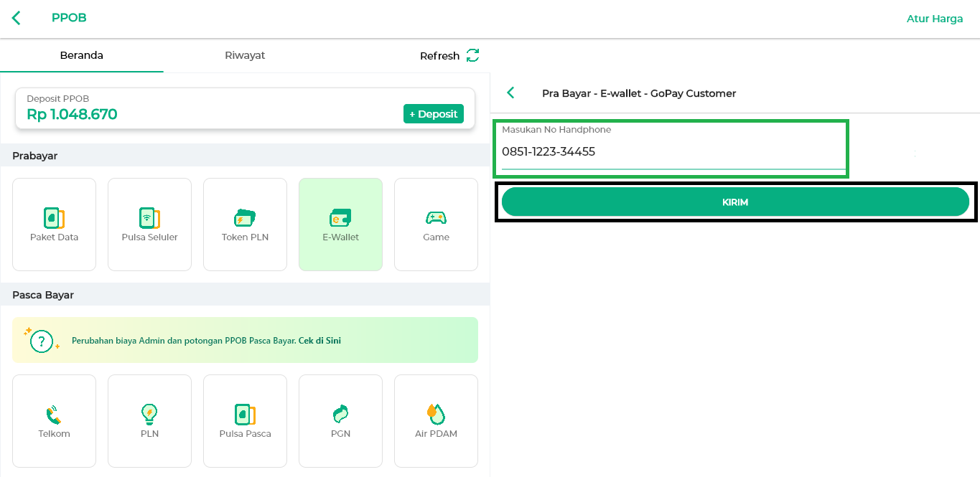Select the E-Wallet tile
The image size is (980, 477).
tap(340, 225)
